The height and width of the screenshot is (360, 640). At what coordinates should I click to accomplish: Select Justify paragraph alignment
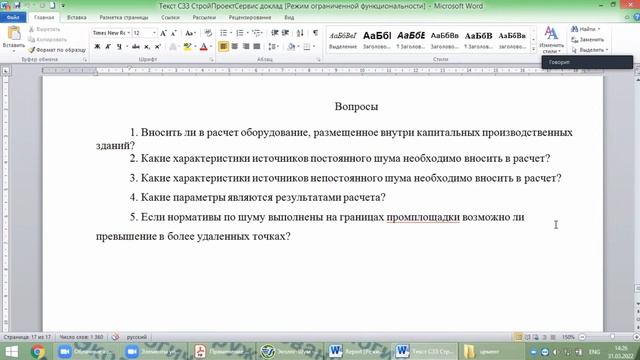257,47
